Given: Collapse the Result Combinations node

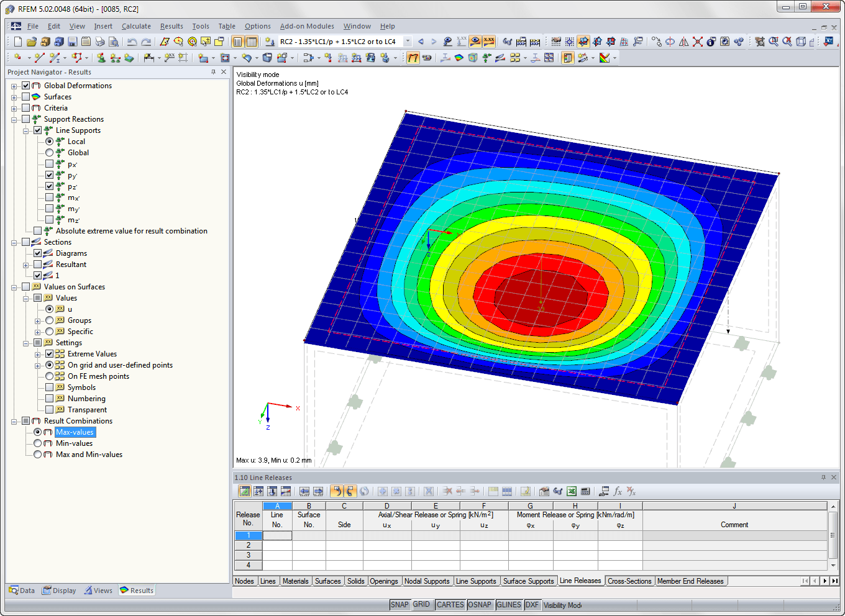Looking at the screenshot, I should tap(14, 422).
